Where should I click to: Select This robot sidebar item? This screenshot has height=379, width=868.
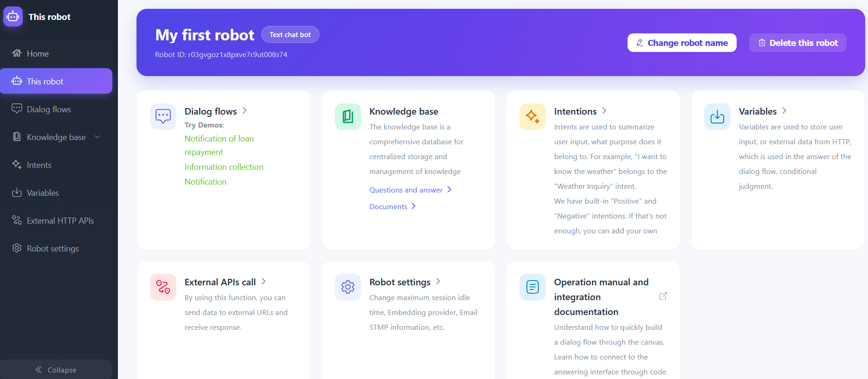pos(56,81)
